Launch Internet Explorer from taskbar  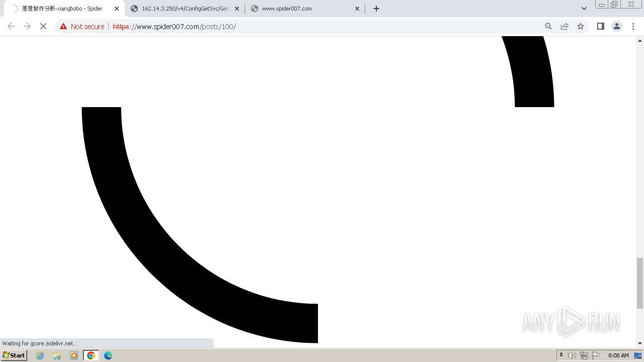(40, 355)
